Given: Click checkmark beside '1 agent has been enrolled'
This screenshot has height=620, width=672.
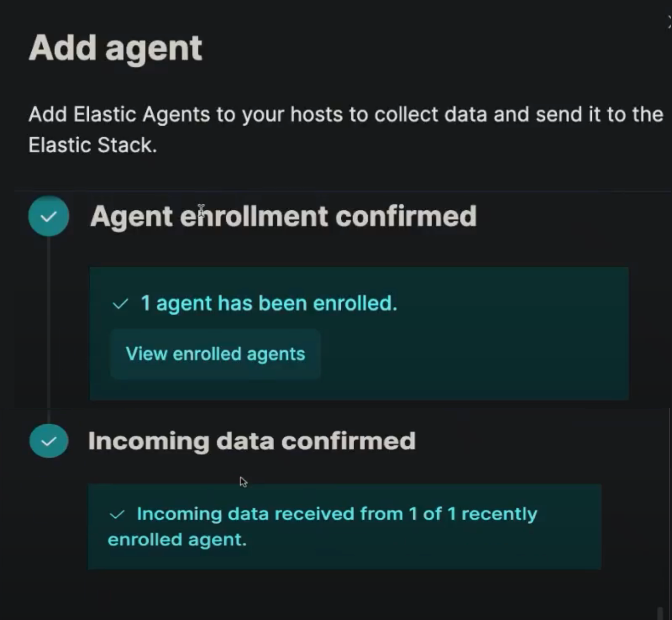Looking at the screenshot, I should (x=120, y=304).
